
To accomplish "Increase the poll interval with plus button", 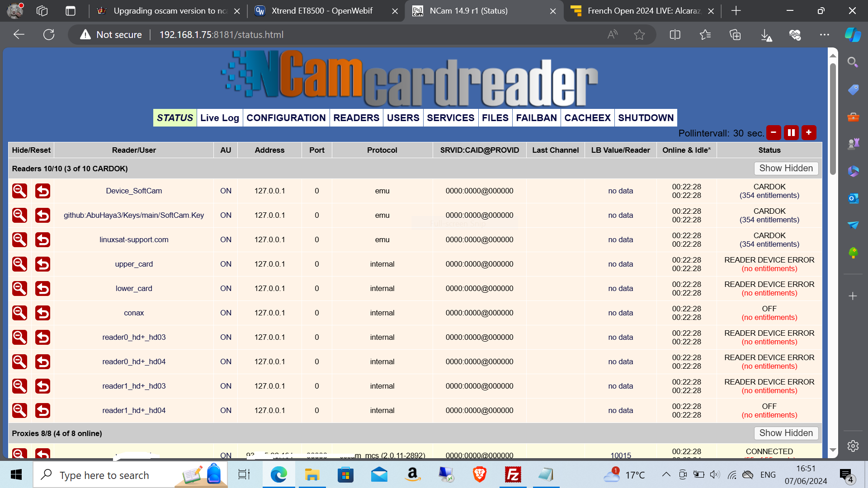I will pyautogui.click(x=809, y=132).
